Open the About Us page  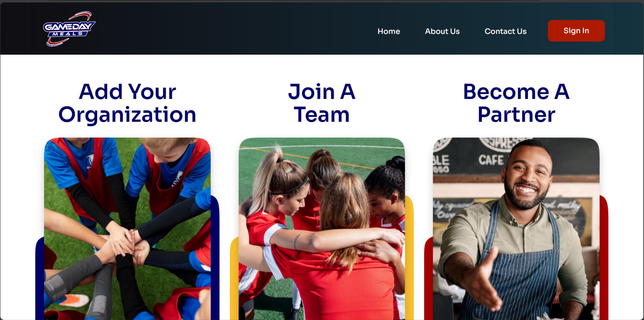[x=442, y=31]
